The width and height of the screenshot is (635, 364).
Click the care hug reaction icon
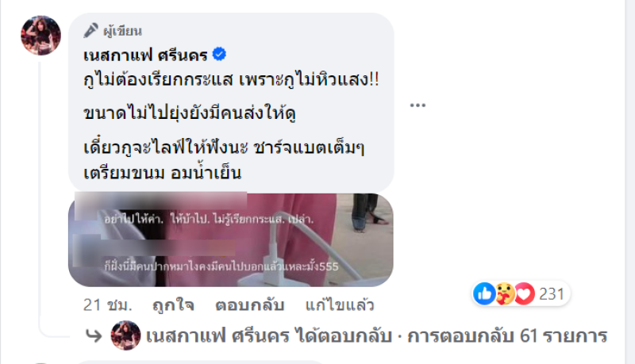click(504, 293)
